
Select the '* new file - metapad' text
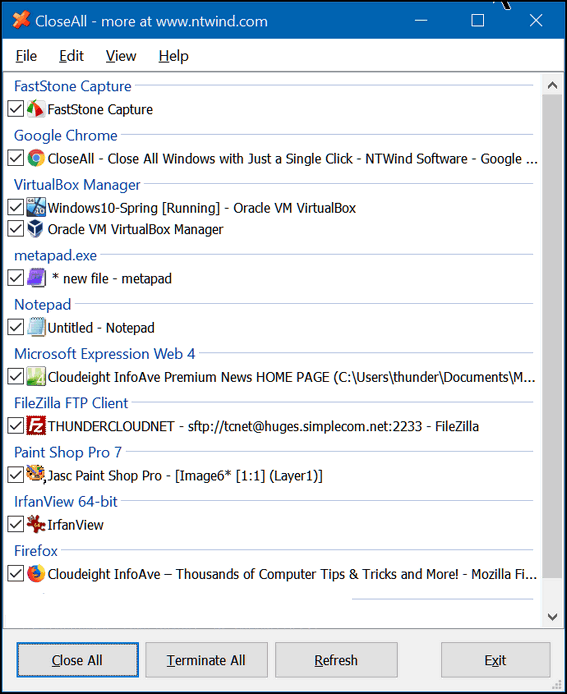click(x=112, y=278)
